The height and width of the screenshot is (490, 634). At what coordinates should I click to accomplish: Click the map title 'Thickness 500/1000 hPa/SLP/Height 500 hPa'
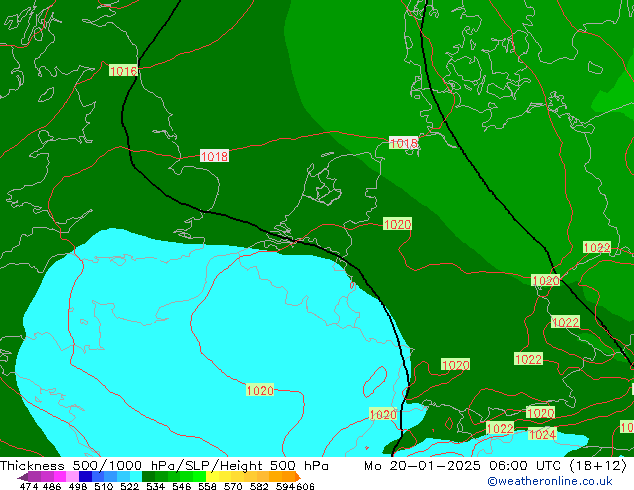tap(164, 466)
